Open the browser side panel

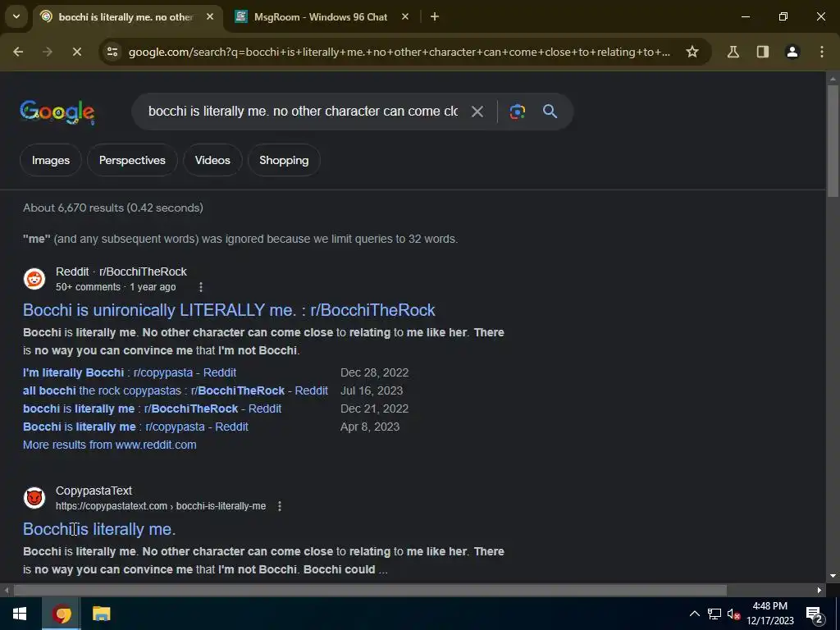click(762, 52)
